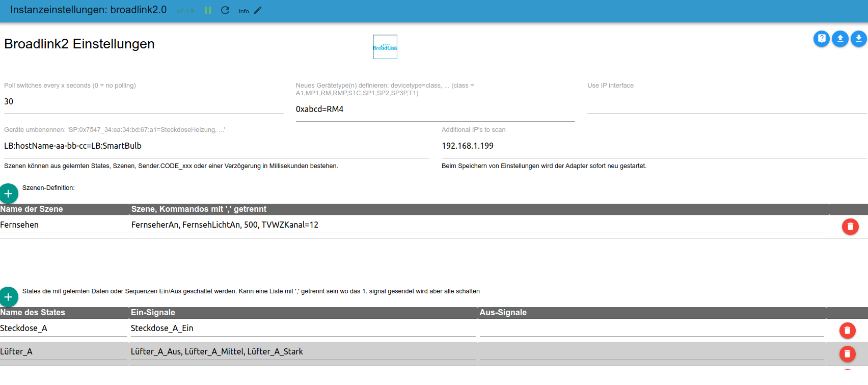Add a new scene with the plus button
868x385 pixels.
[x=9, y=194]
